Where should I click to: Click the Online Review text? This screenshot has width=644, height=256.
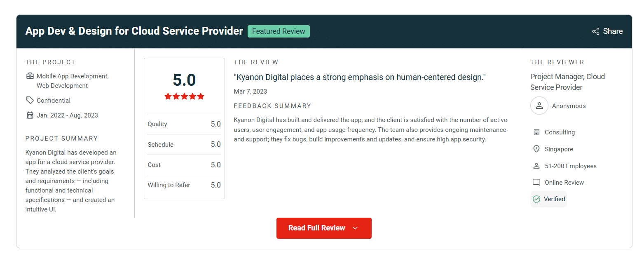point(564,183)
